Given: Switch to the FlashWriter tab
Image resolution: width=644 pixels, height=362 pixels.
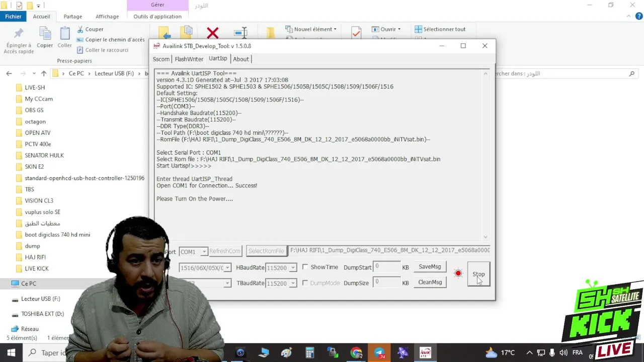Looking at the screenshot, I should [x=189, y=59].
